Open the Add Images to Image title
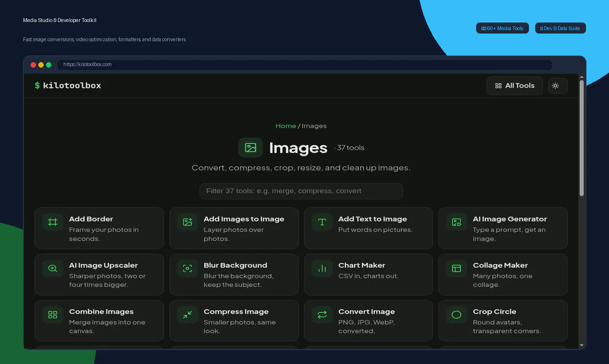This screenshot has width=609, height=364. (x=244, y=219)
